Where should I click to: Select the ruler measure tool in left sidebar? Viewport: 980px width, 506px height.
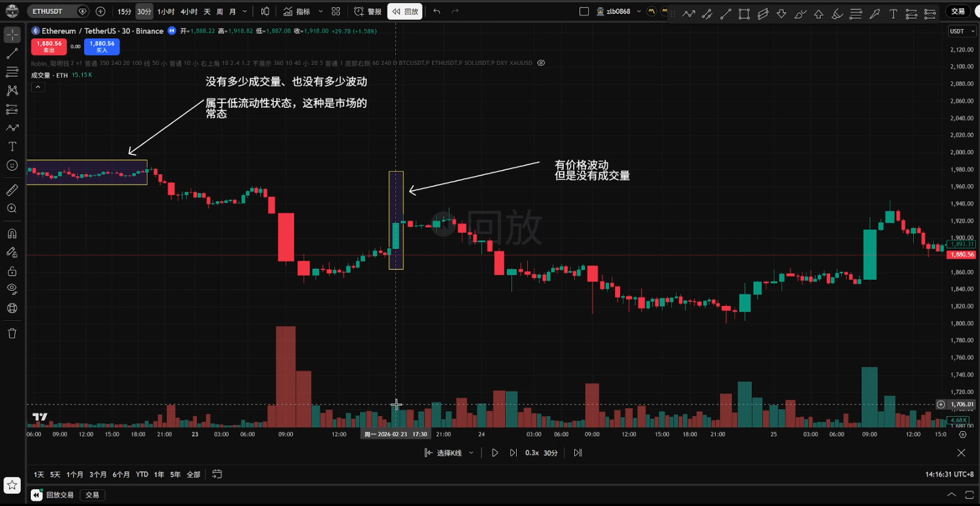click(x=12, y=190)
